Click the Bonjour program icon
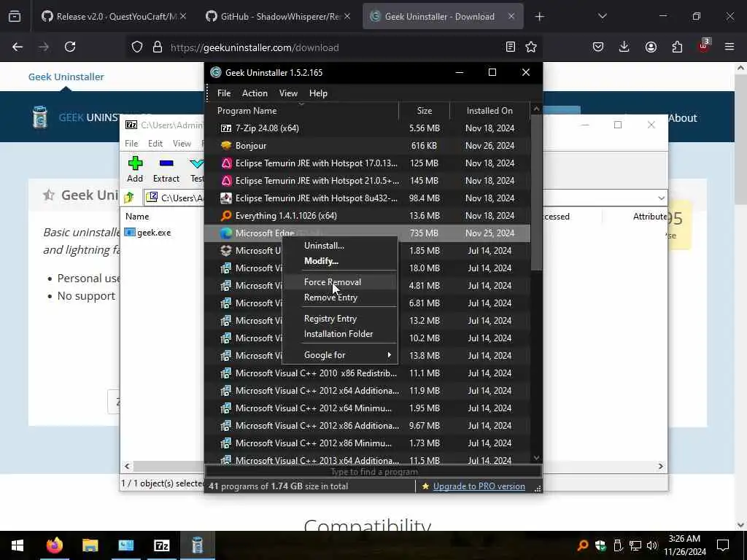The height and width of the screenshot is (560, 747). pyautogui.click(x=226, y=146)
